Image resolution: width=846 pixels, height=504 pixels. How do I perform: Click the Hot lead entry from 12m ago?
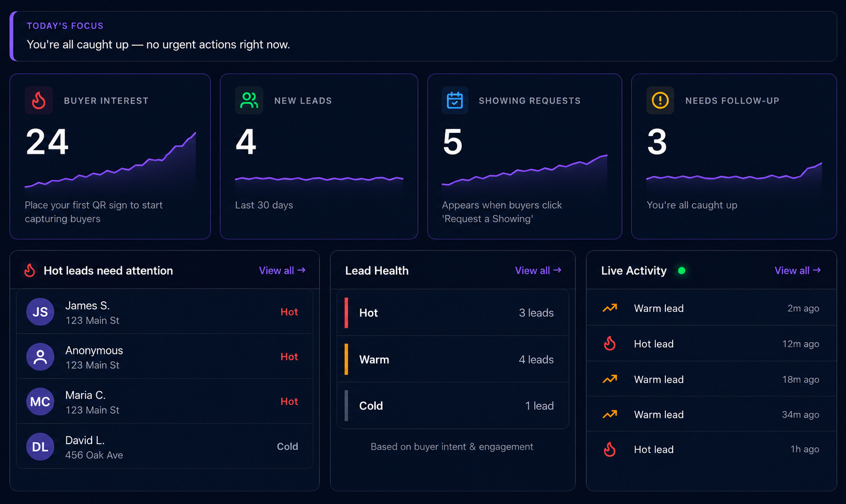click(x=711, y=344)
